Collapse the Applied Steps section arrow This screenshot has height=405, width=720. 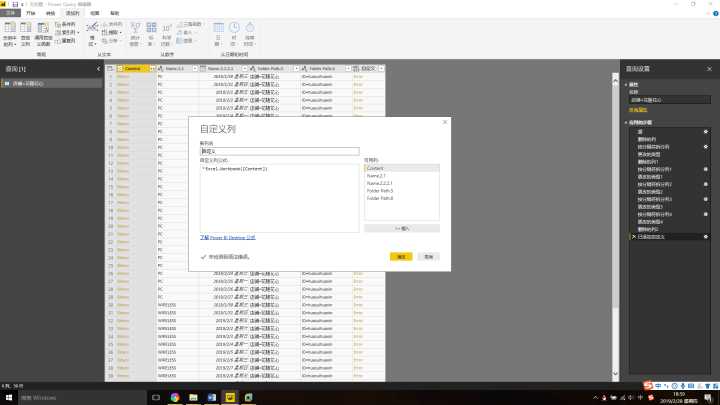pyautogui.click(x=626, y=123)
